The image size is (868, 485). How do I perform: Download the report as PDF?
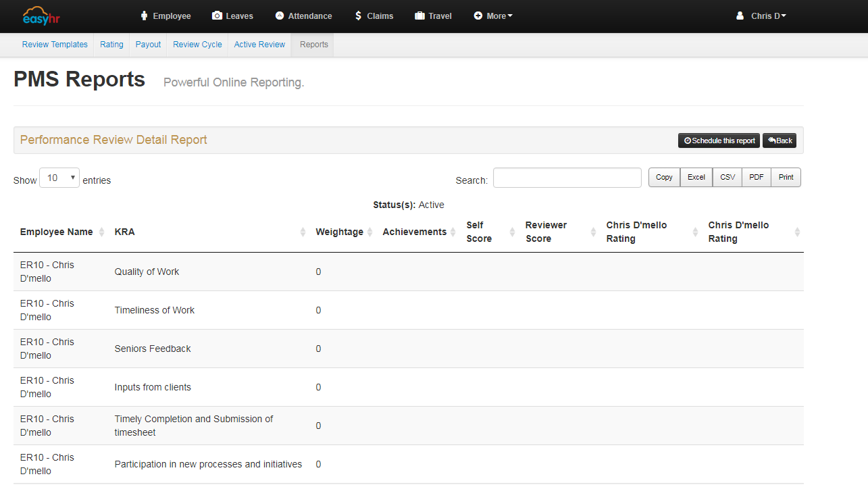click(756, 177)
